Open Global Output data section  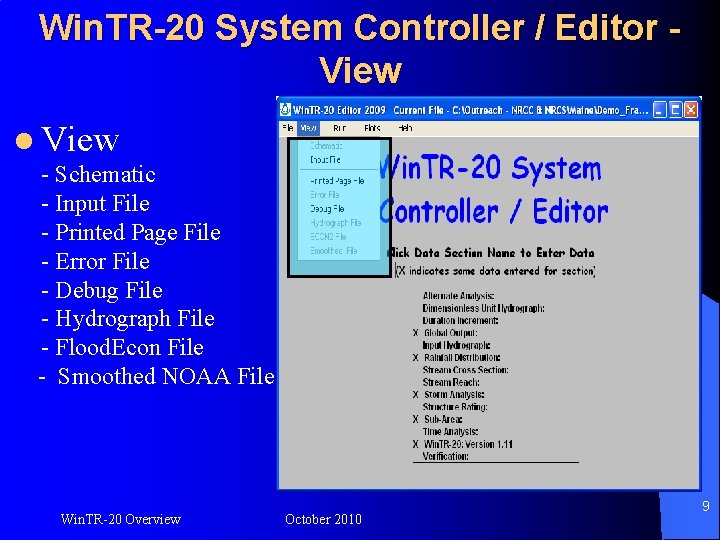(x=450, y=333)
